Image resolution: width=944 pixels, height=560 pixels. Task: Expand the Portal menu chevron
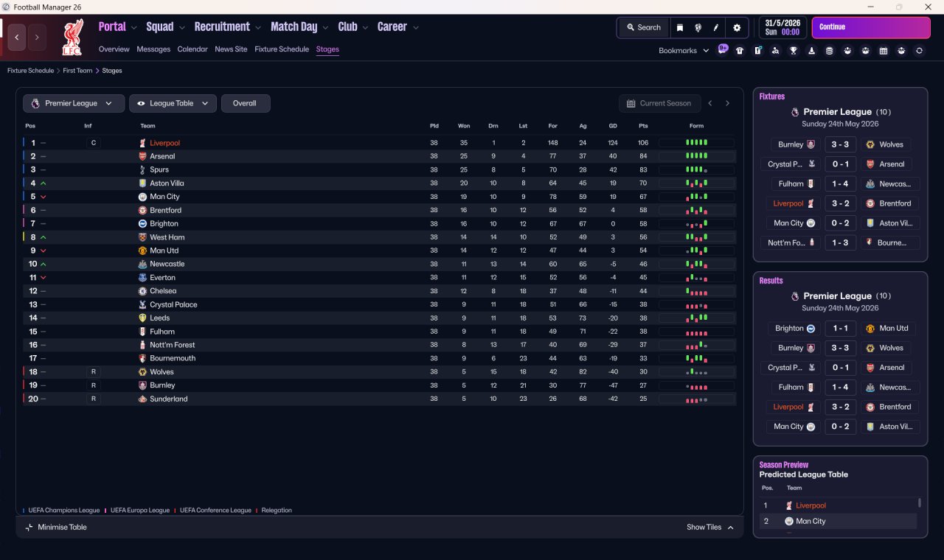134,28
